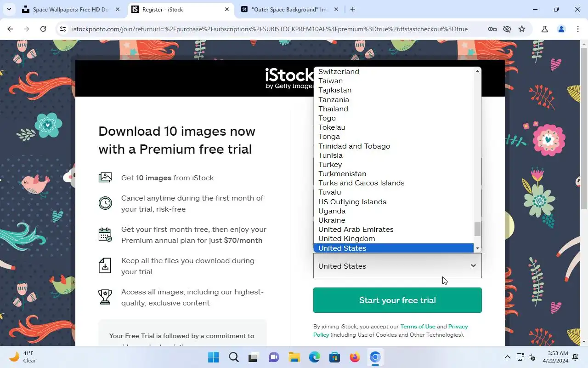Open the Chrome profile avatar
The width and height of the screenshot is (588, 368).
561,29
